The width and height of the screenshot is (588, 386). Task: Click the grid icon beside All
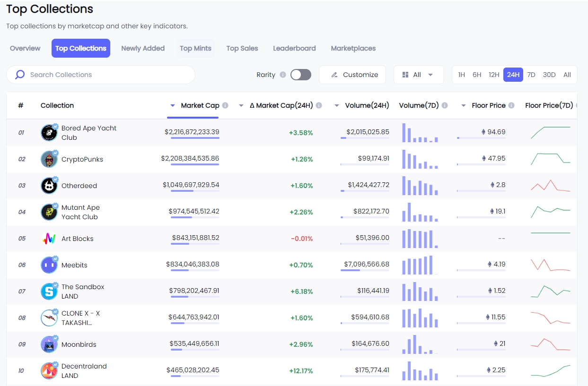tap(405, 75)
